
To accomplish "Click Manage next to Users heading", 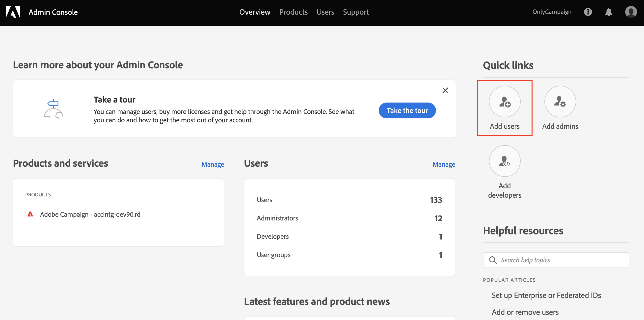I will pos(444,164).
